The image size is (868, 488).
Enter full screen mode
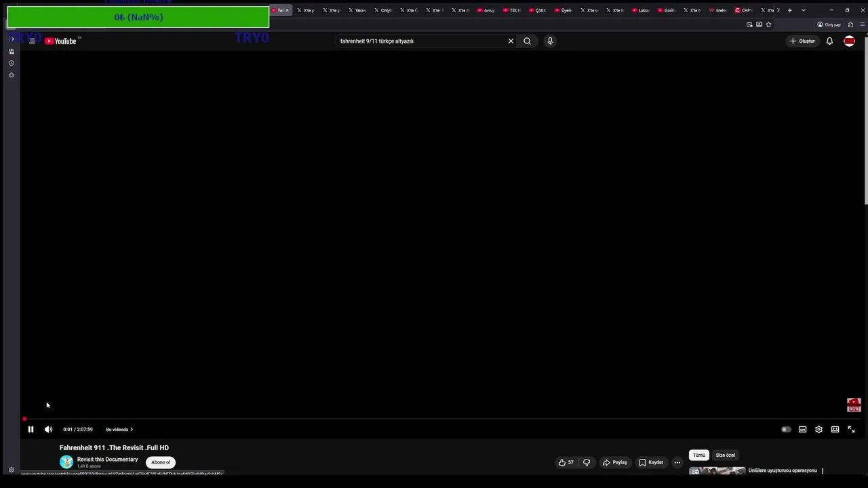pos(851,429)
